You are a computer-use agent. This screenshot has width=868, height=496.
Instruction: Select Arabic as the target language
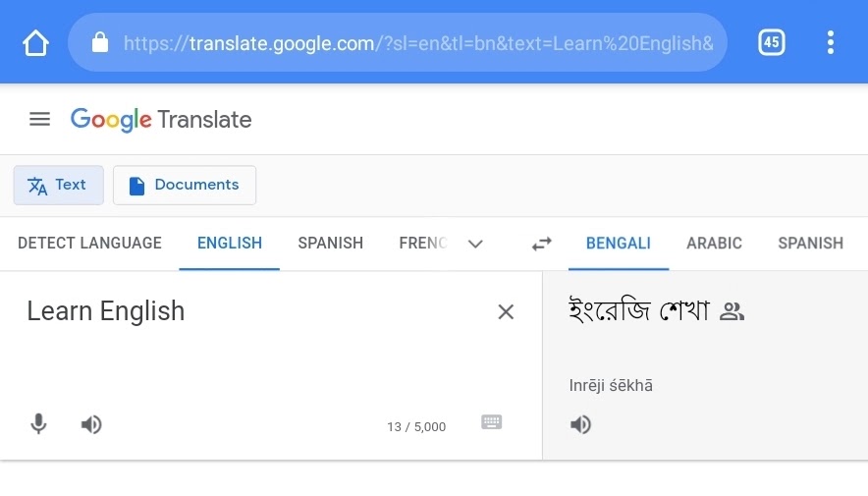714,244
